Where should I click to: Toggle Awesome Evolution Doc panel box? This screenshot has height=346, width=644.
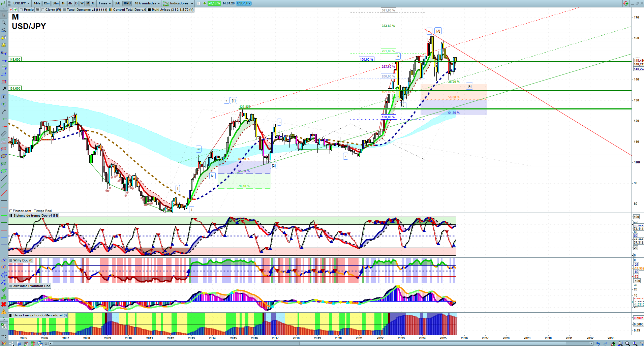point(11,286)
